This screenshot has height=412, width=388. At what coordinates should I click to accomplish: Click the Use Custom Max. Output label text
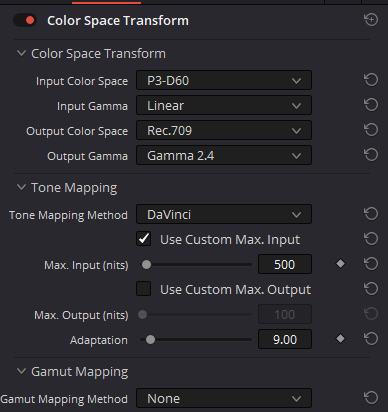pyautogui.click(x=235, y=290)
